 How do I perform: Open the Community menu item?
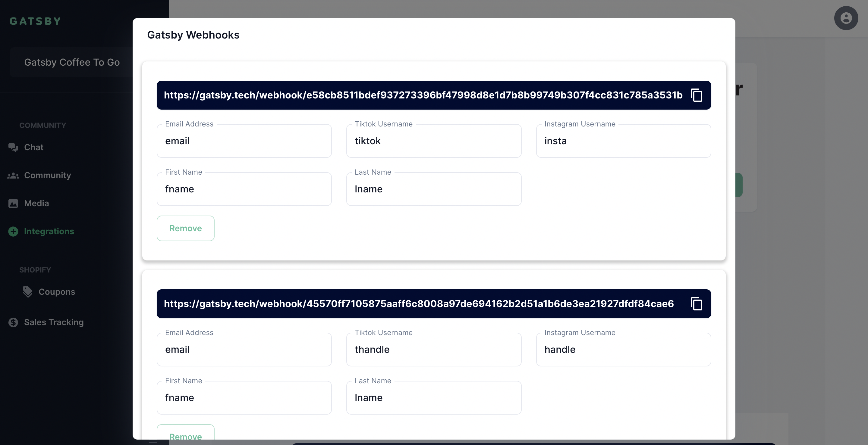tap(48, 175)
